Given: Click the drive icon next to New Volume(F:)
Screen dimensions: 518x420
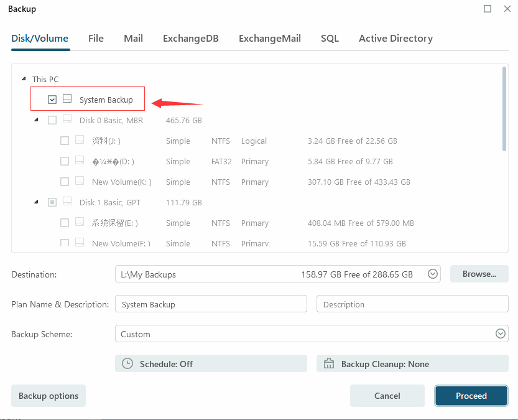Looking at the screenshot, I should click(79, 243).
